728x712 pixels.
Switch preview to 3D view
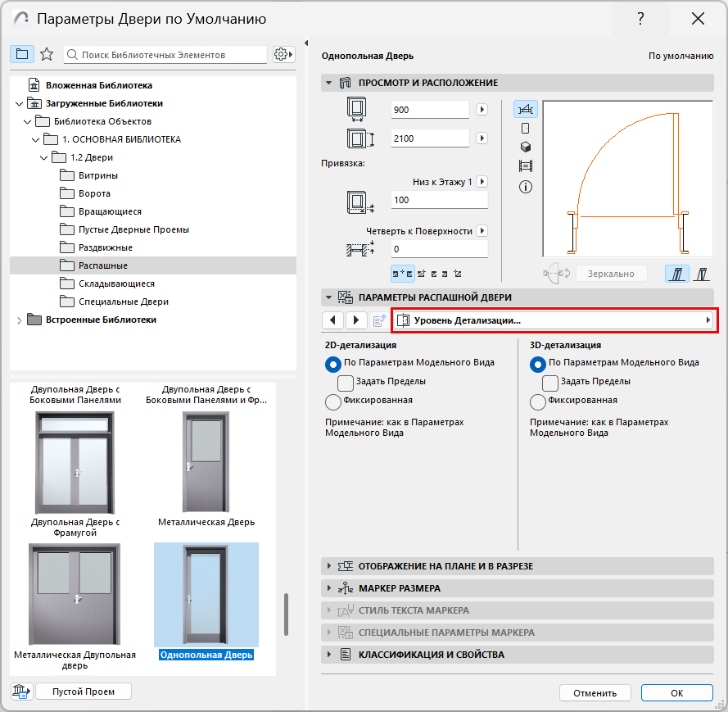click(526, 147)
